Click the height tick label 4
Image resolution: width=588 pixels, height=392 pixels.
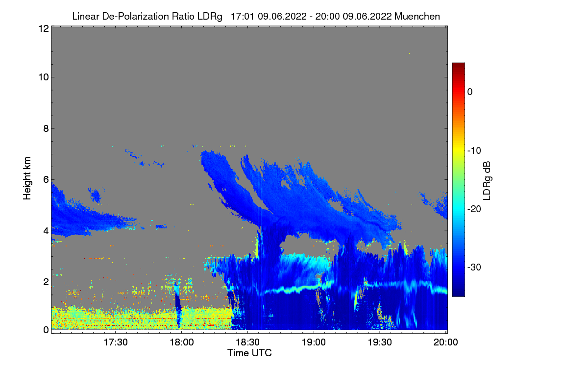46,230
